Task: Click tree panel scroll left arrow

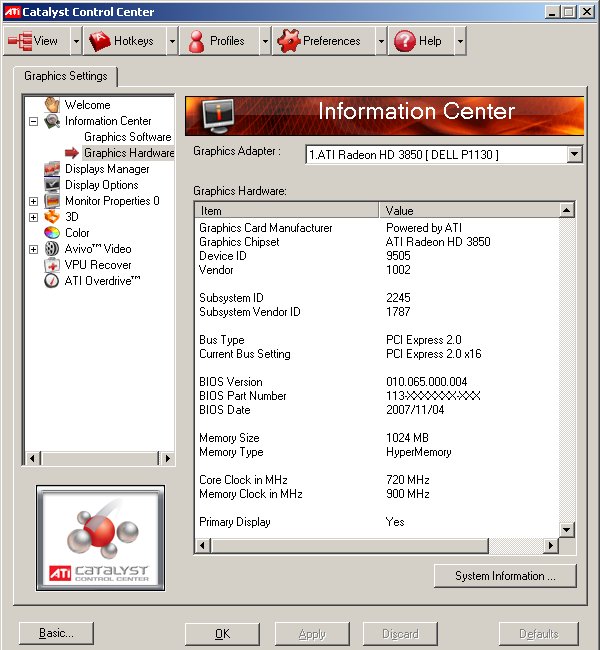Action: pyautogui.click(x=32, y=458)
